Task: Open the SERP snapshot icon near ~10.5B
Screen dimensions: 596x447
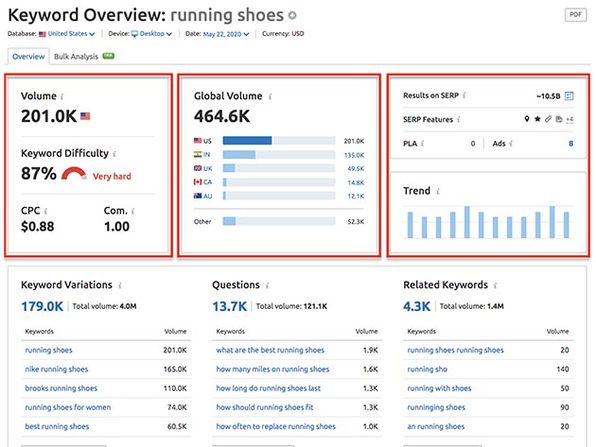Action: 569,96
